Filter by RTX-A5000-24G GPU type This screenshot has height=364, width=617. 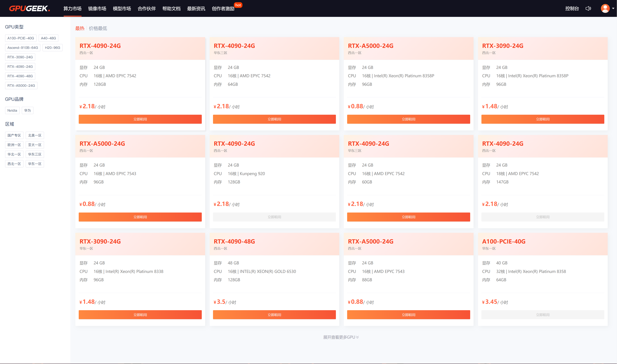tap(21, 86)
